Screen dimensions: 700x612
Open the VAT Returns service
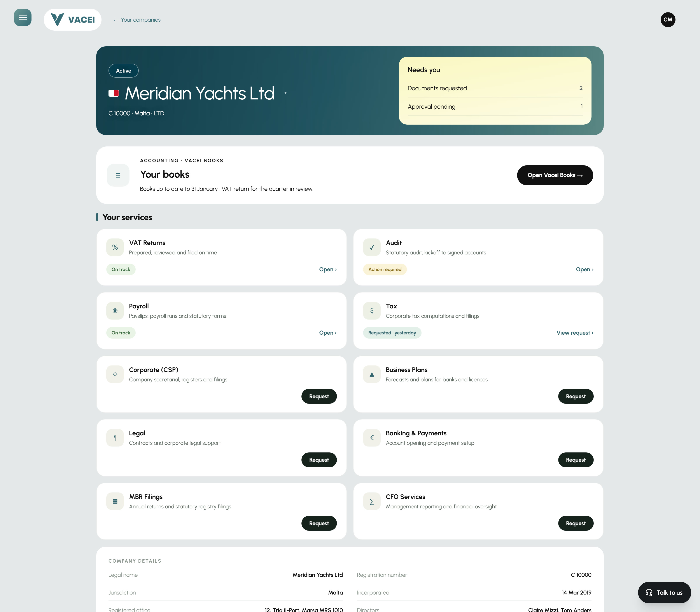(328, 269)
